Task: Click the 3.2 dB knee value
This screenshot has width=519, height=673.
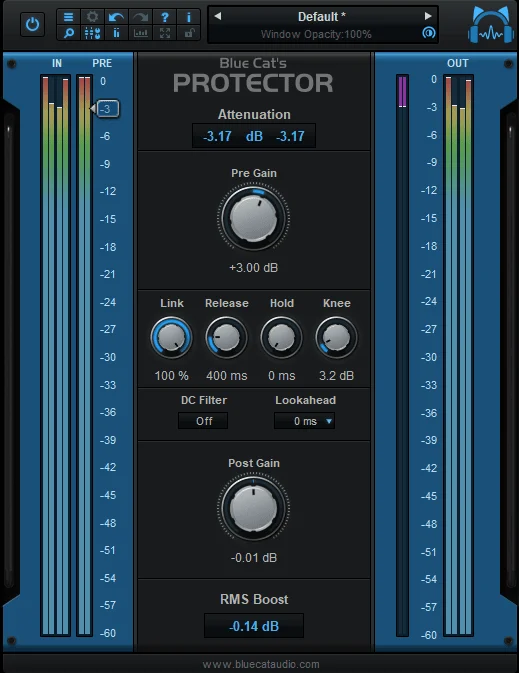Action: coord(337,376)
